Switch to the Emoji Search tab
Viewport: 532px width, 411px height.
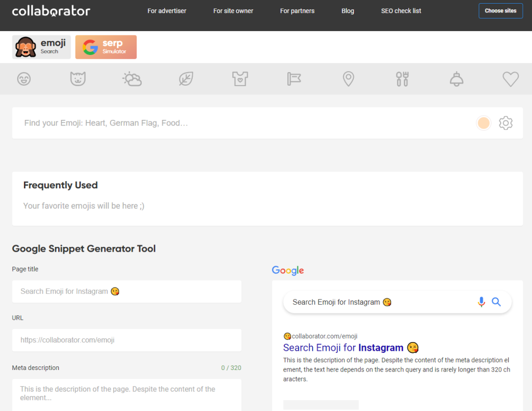click(x=42, y=47)
